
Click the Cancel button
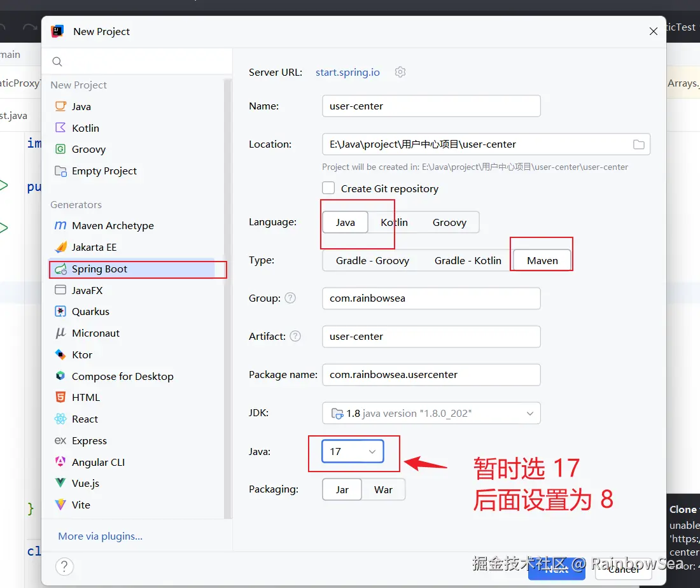pyautogui.click(x=623, y=570)
